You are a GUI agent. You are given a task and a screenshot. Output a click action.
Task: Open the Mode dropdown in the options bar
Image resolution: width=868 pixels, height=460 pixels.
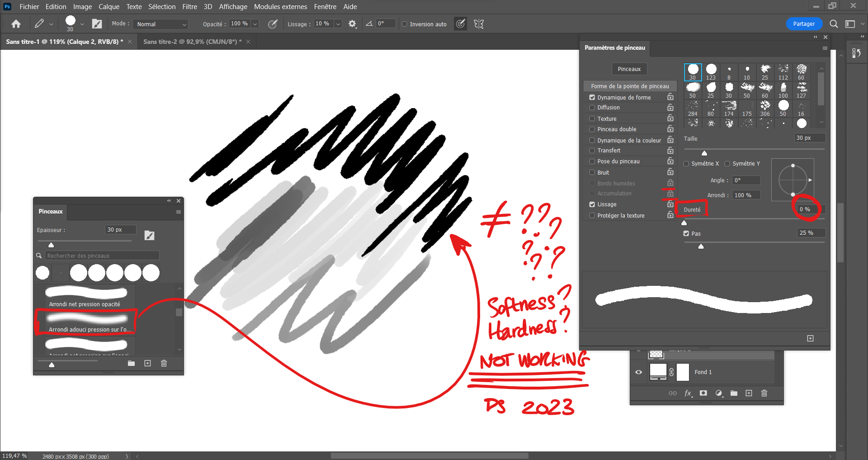pyautogui.click(x=160, y=24)
